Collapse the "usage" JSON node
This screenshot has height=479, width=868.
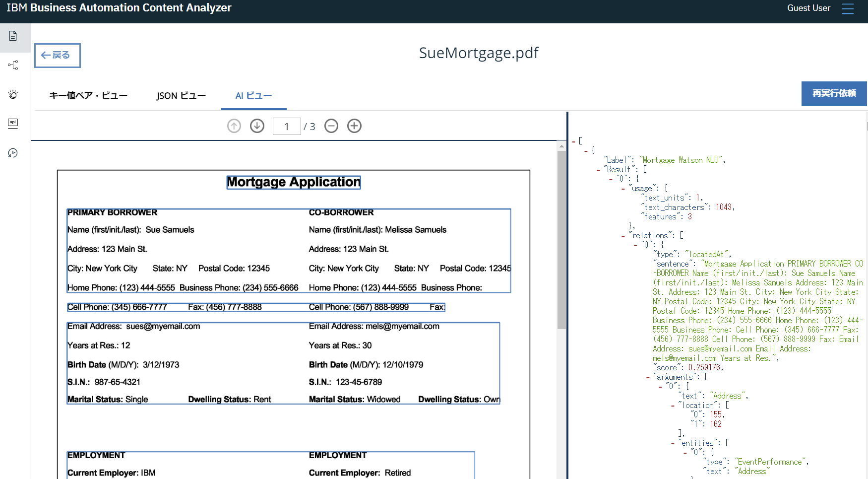(x=623, y=189)
